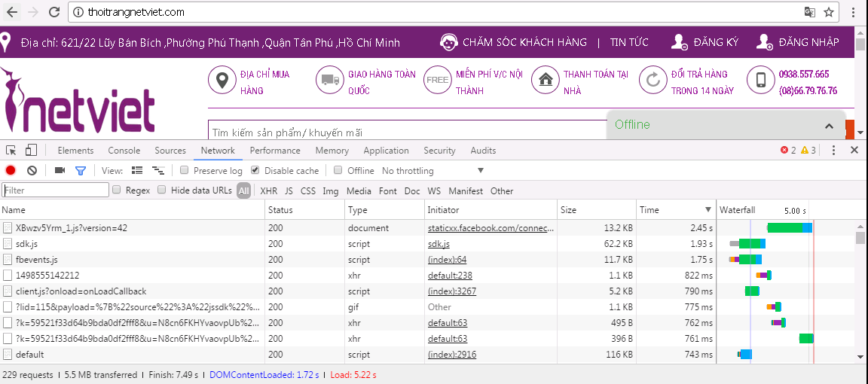Open the Console tab
Image resolution: width=868 pixels, height=384 pixels.
point(124,151)
